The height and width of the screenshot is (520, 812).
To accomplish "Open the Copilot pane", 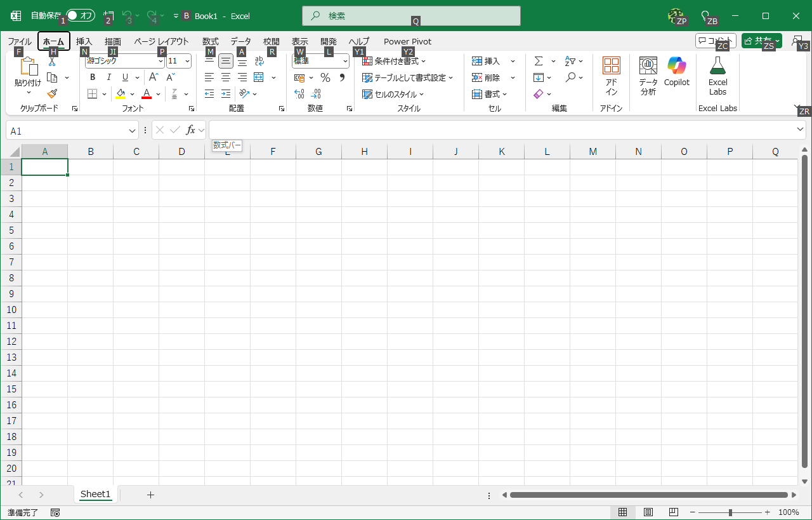I will tap(677, 71).
